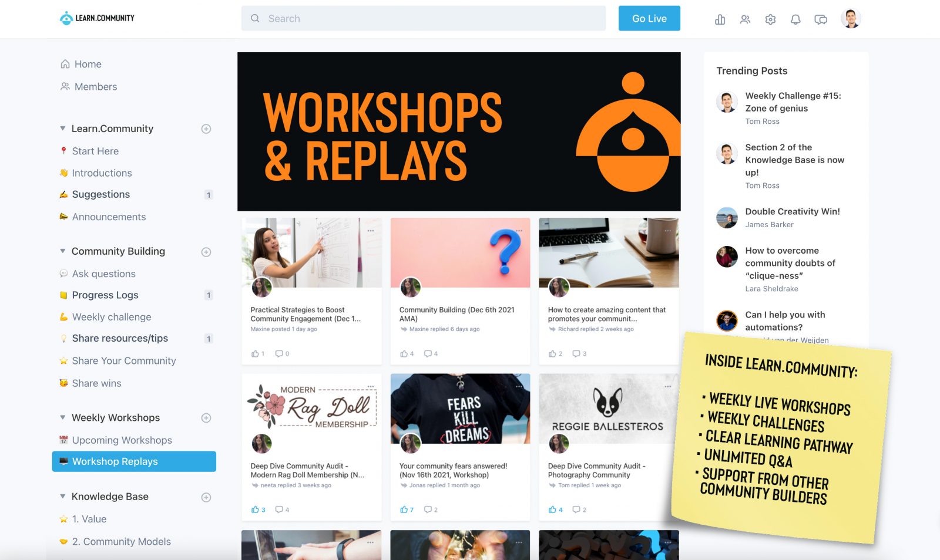Open options menu on Rag Doll post
940x560 pixels.
(x=371, y=387)
